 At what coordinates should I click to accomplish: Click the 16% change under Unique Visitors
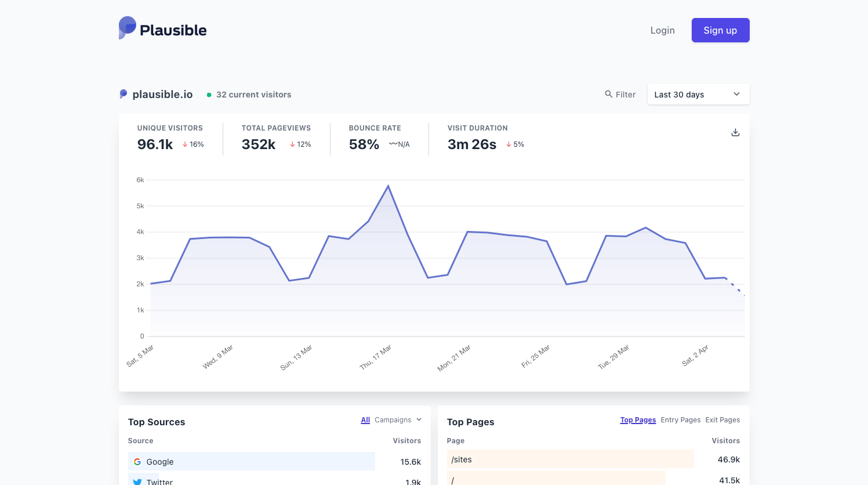point(194,144)
